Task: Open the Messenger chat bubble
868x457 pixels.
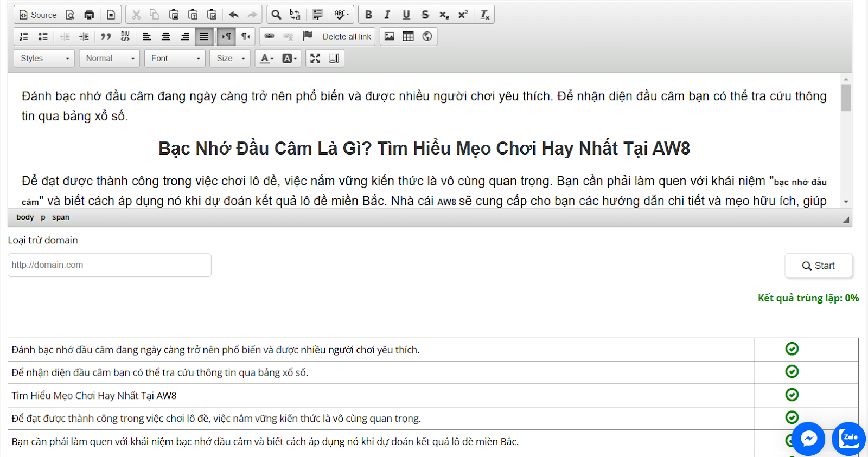Action: pos(808,438)
